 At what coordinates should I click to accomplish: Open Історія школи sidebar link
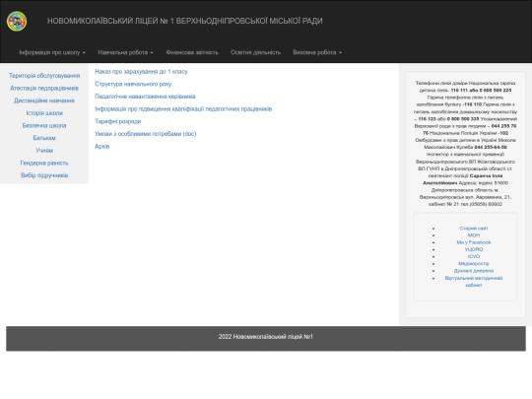pyautogui.click(x=44, y=113)
